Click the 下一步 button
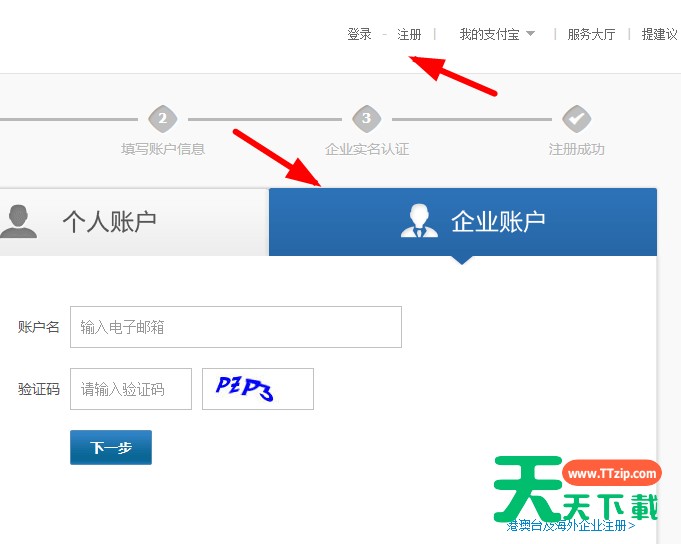The height and width of the screenshot is (544, 681). pyautogui.click(x=111, y=447)
